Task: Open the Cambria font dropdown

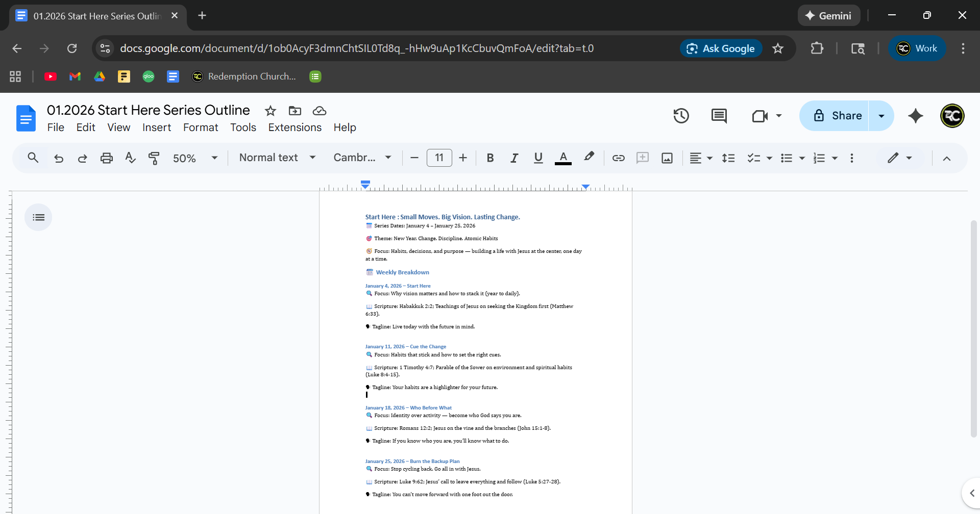Action: click(362, 158)
